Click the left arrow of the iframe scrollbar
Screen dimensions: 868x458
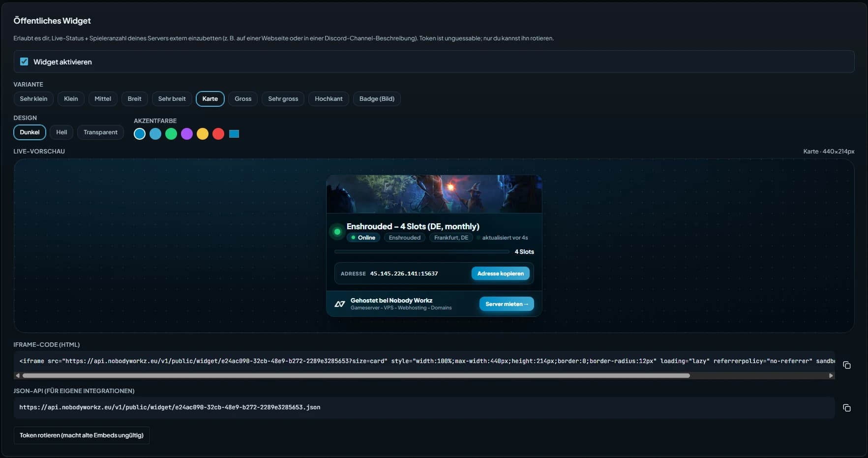[x=18, y=375]
